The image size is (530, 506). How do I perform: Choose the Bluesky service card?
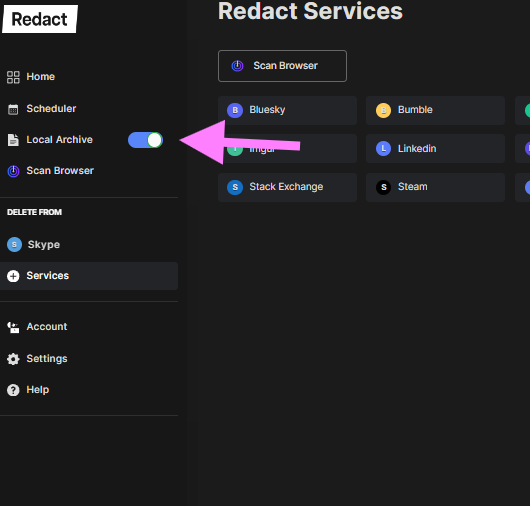(x=287, y=110)
